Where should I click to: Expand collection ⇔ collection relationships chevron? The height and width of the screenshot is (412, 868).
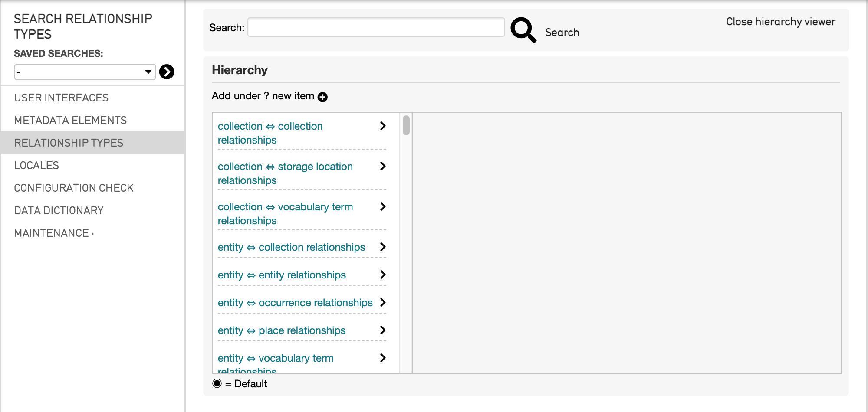tap(382, 126)
